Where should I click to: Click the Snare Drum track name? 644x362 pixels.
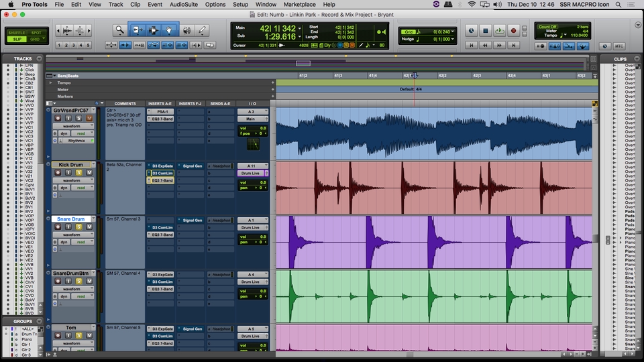click(70, 219)
